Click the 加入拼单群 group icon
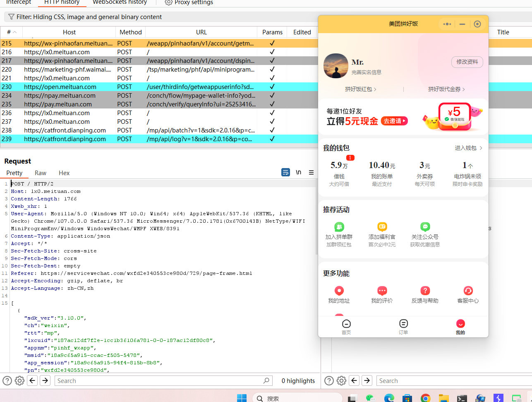 [339, 227]
